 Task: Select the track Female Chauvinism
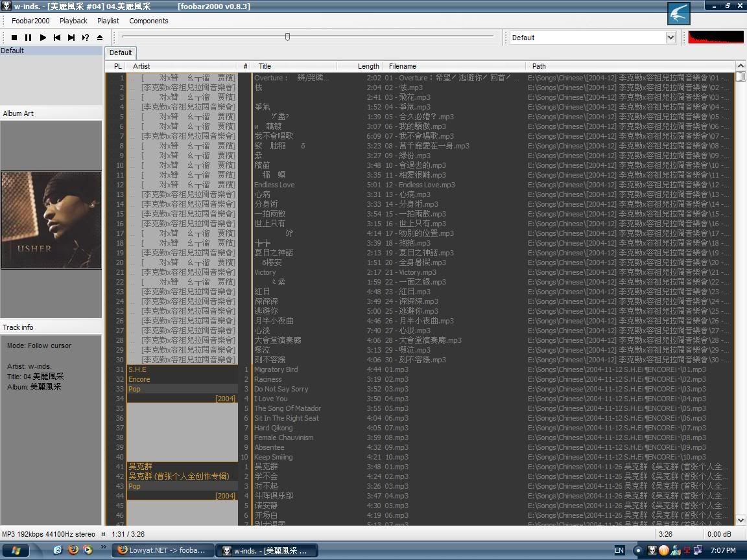(x=284, y=437)
